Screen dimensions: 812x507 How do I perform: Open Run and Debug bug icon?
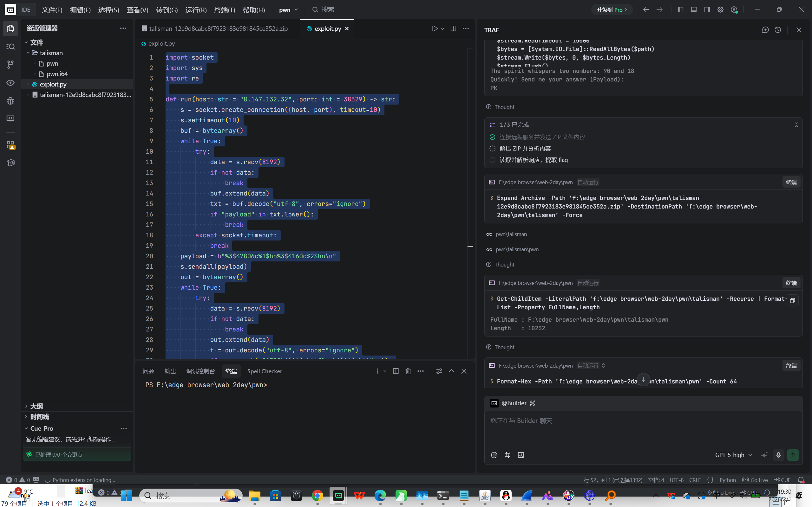10,100
